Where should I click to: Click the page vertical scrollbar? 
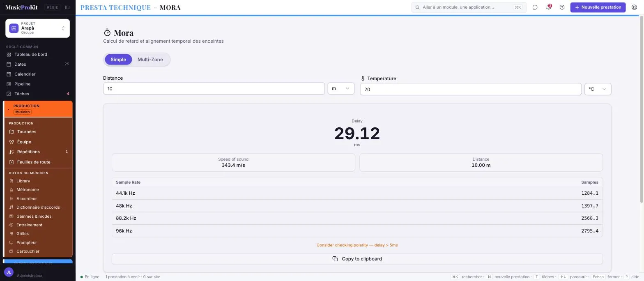click(x=642, y=109)
